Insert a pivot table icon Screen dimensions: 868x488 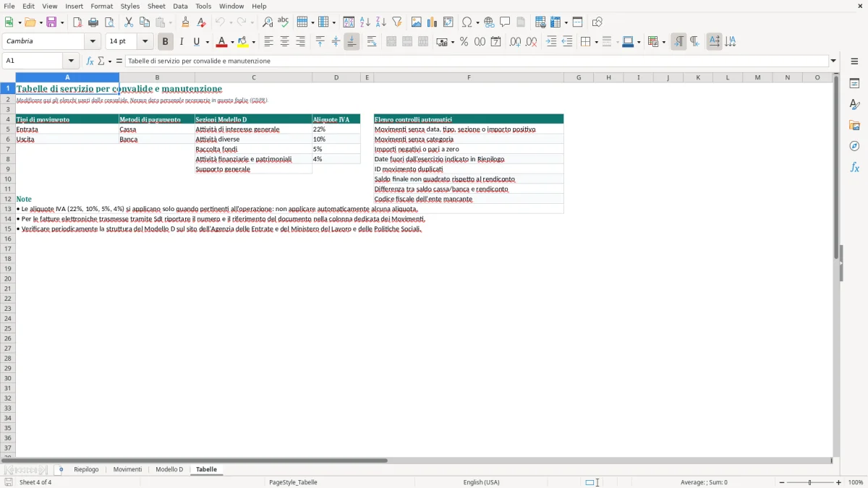448,22
